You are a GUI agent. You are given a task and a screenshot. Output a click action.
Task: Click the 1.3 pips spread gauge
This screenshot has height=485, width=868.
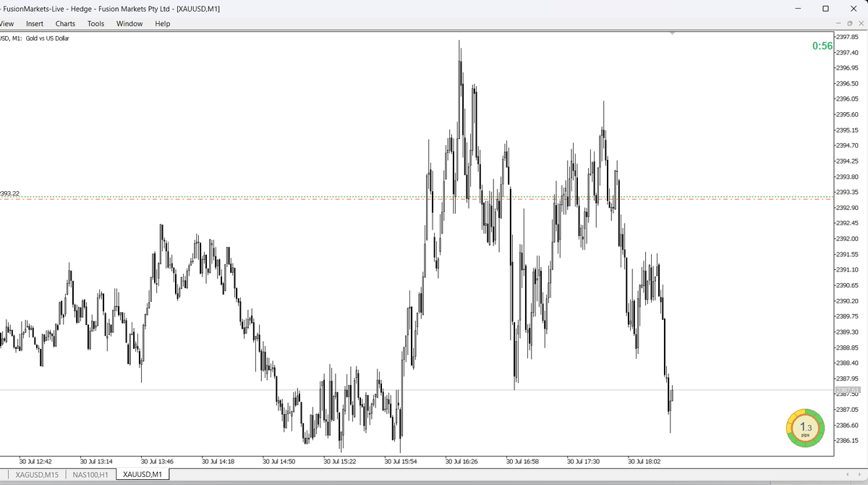805,429
